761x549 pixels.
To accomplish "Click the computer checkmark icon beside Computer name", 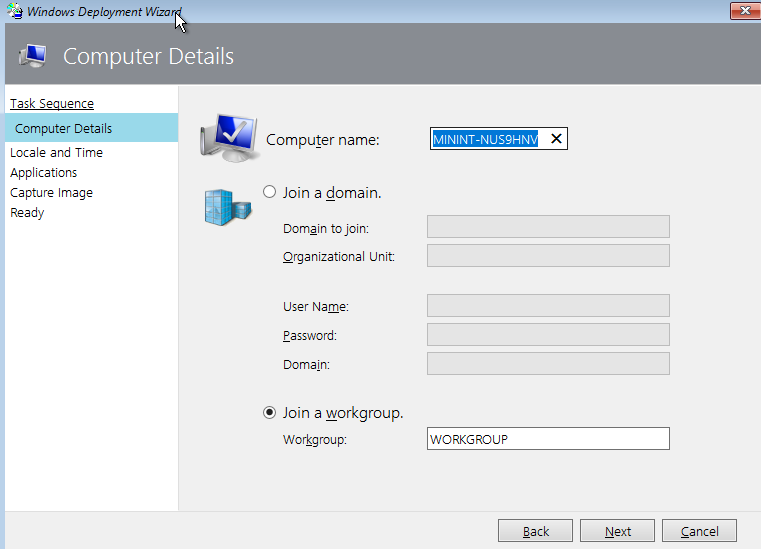I will pyautogui.click(x=229, y=138).
